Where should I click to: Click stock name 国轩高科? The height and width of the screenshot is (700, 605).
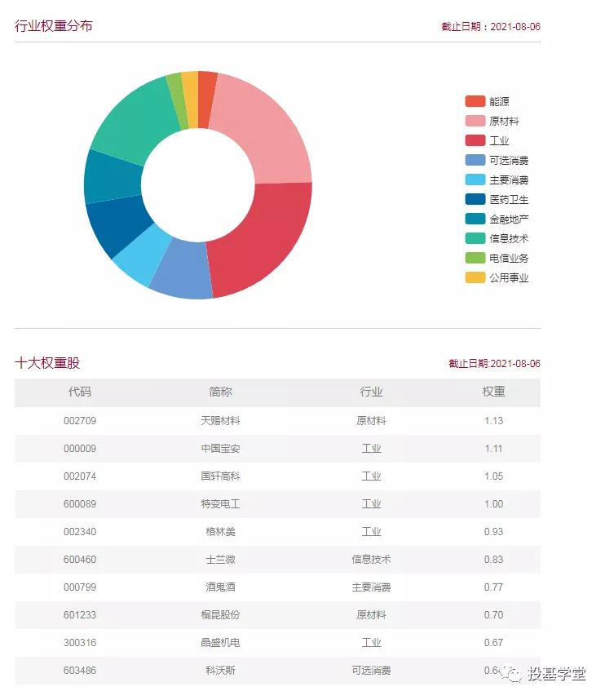220,476
